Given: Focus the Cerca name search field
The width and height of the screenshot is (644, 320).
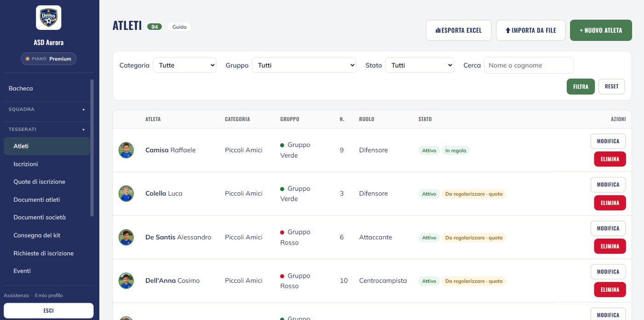Looking at the screenshot, I should coord(529,65).
